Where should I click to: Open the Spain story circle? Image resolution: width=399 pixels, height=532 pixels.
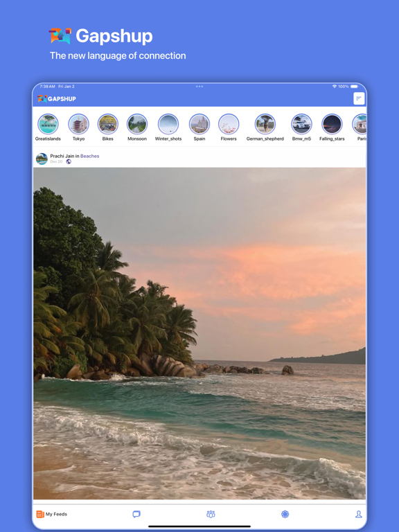click(199, 124)
